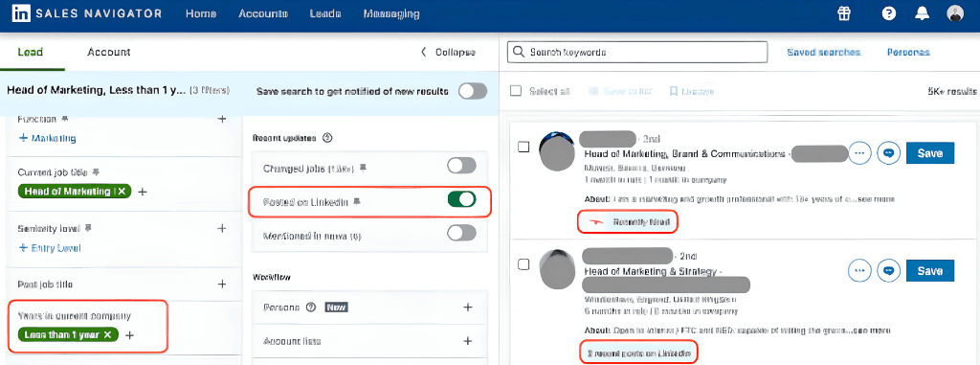Open Recent updates info icon
Viewport: 980px width, 365px height.
(326, 138)
